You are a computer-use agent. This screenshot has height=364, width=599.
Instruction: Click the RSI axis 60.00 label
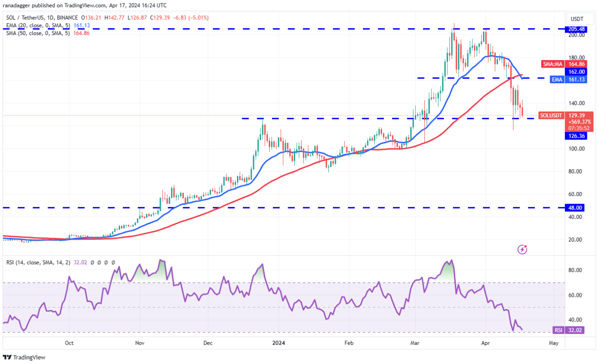[575, 295]
